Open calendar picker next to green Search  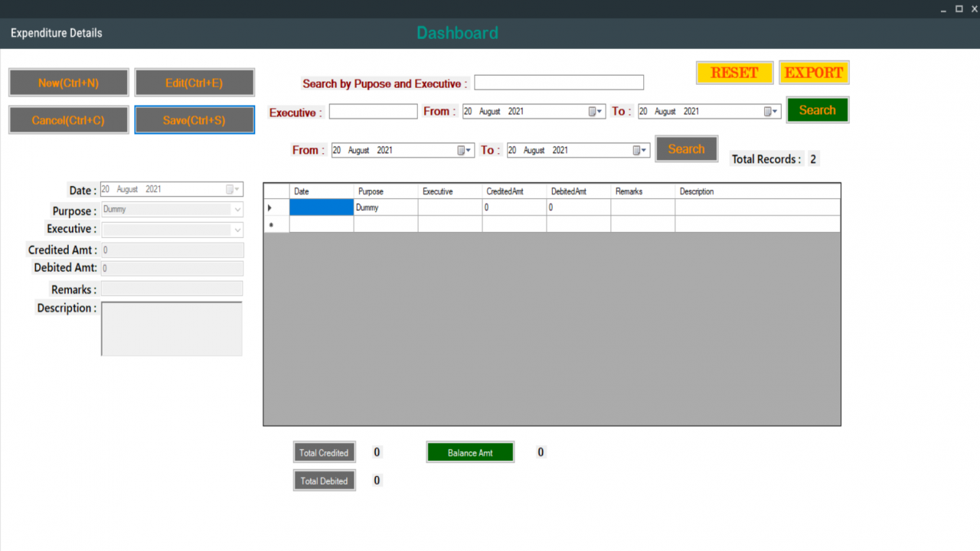pos(771,112)
